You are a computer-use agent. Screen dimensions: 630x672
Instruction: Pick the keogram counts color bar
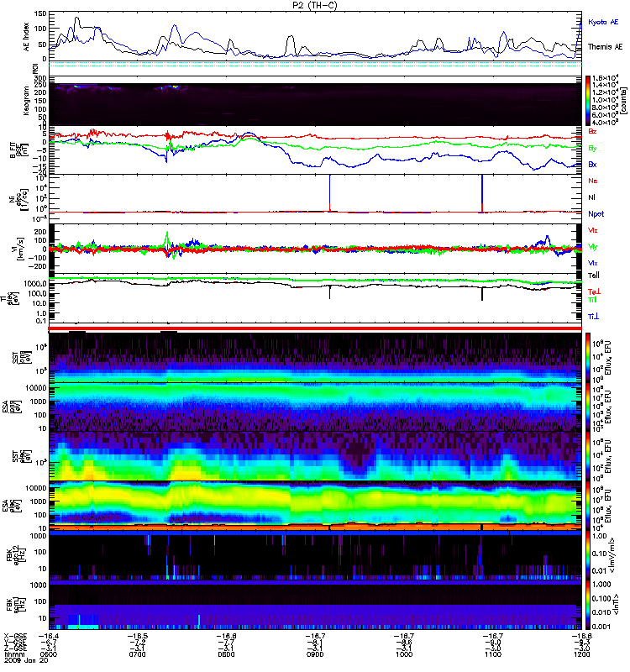[587, 101]
